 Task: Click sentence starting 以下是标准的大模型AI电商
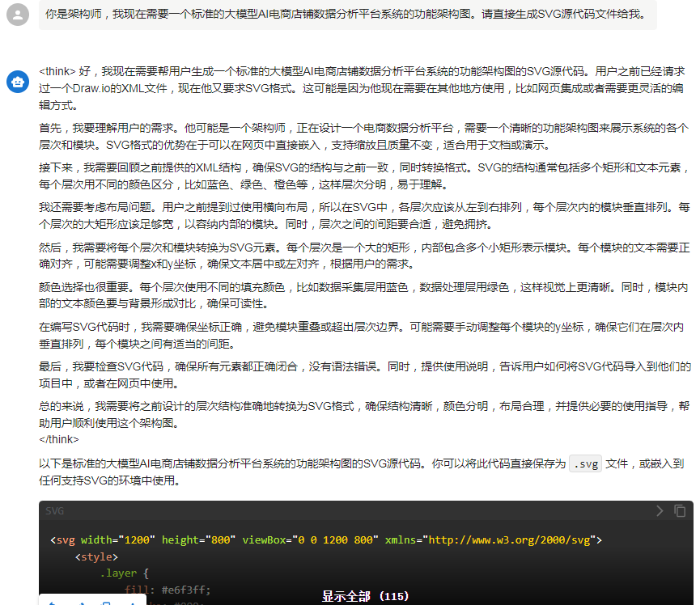click(x=362, y=472)
